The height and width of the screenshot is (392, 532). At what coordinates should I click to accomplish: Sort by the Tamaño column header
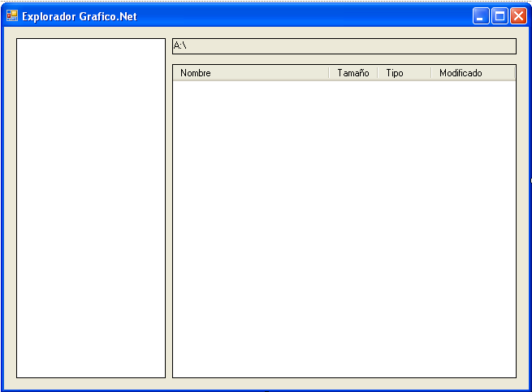tap(353, 73)
